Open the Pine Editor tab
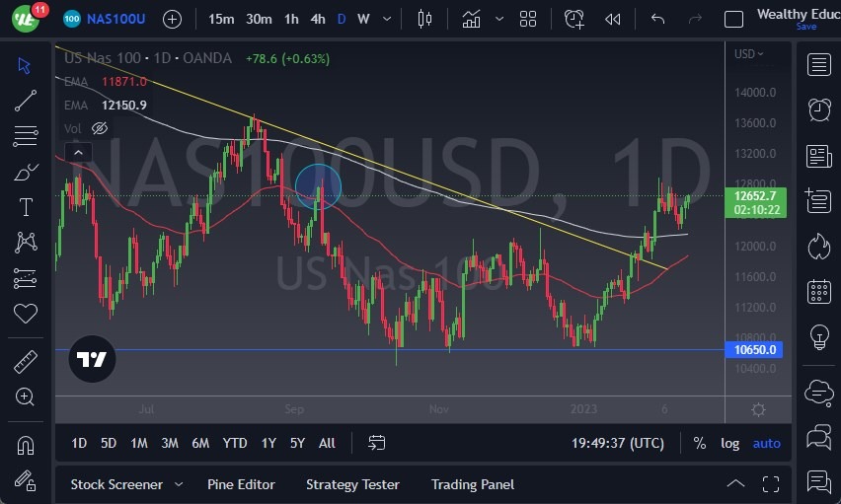The width and height of the screenshot is (841, 504). [x=241, y=484]
